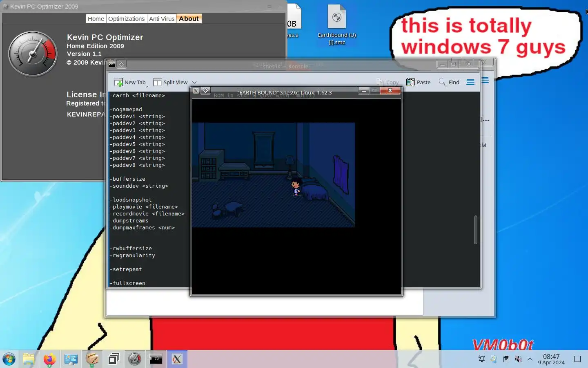
Task: Click the Snes9x diamond titlebar button
Action: point(206,90)
